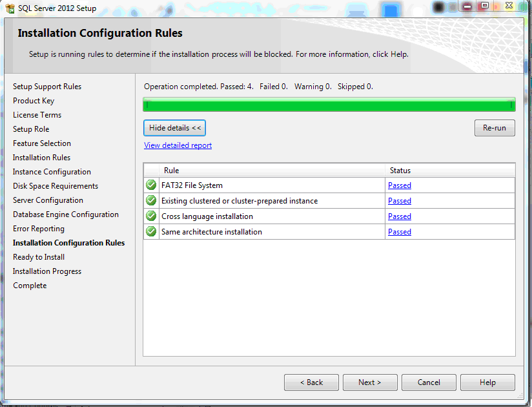532x407 pixels.
Task: Click the SQL Server Setup title bar icon
Action: point(11,8)
